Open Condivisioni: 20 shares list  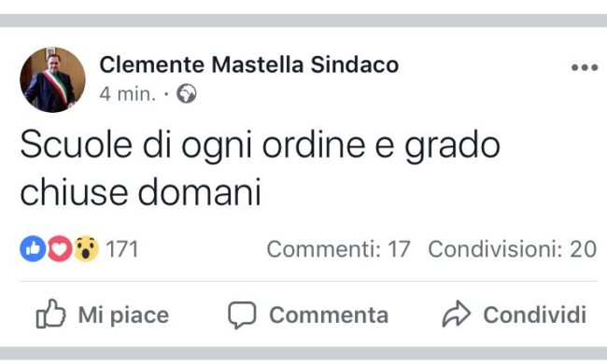(512, 249)
